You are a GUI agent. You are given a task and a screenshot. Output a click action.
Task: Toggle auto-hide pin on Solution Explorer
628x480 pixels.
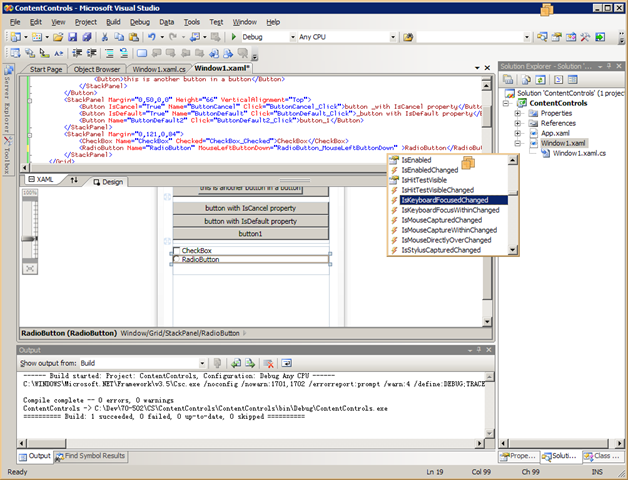(x=610, y=66)
